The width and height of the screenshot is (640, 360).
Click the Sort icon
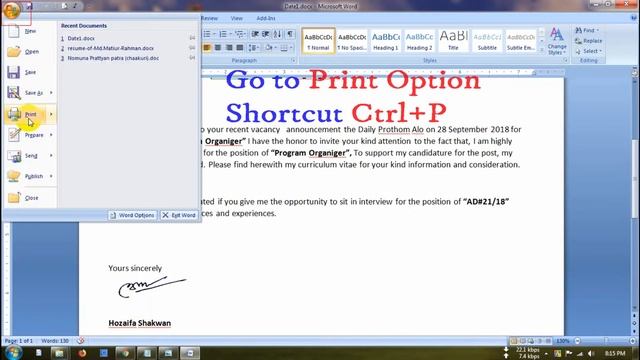(278, 34)
